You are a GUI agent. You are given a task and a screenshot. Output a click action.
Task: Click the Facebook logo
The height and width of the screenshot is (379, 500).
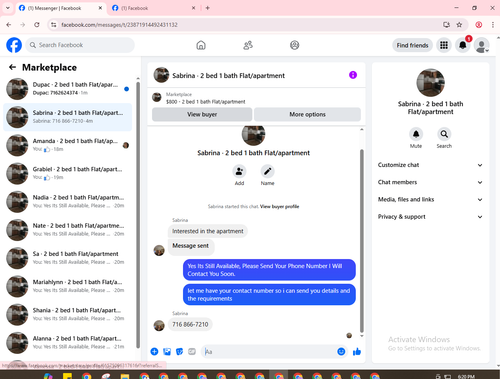coord(14,45)
